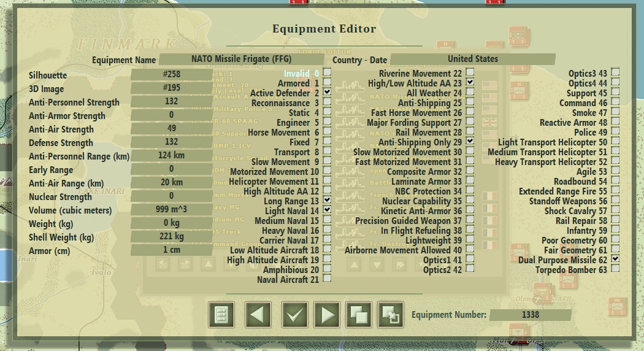Check Motorized Movement 10
This screenshot has height=351, width=644.
click(327, 170)
